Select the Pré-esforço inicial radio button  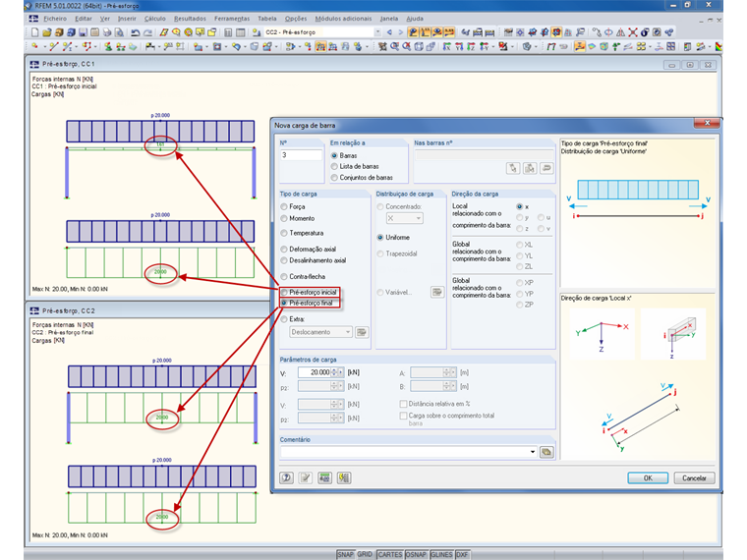click(x=286, y=293)
